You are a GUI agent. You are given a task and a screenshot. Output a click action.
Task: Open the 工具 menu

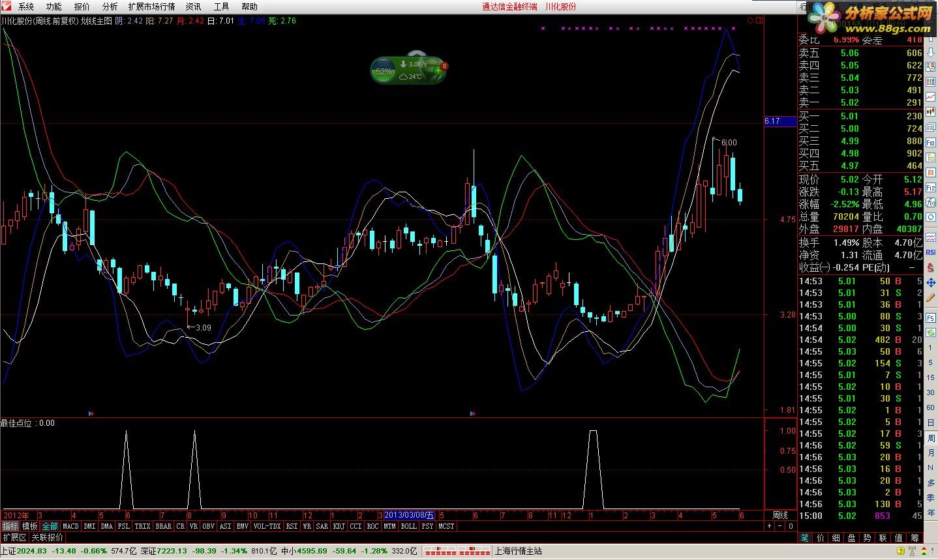tap(222, 7)
